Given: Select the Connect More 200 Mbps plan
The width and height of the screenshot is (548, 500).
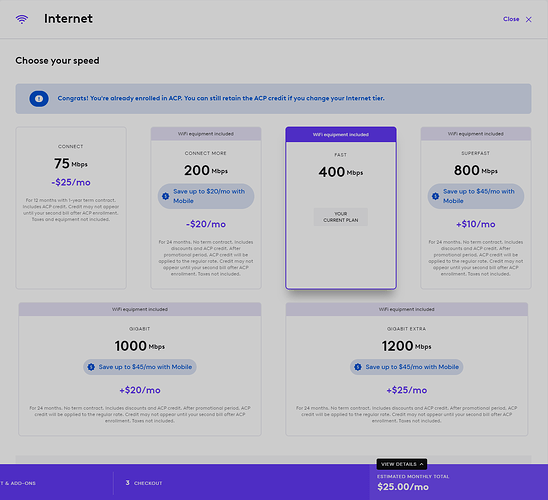Looking at the screenshot, I should [206, 208].
